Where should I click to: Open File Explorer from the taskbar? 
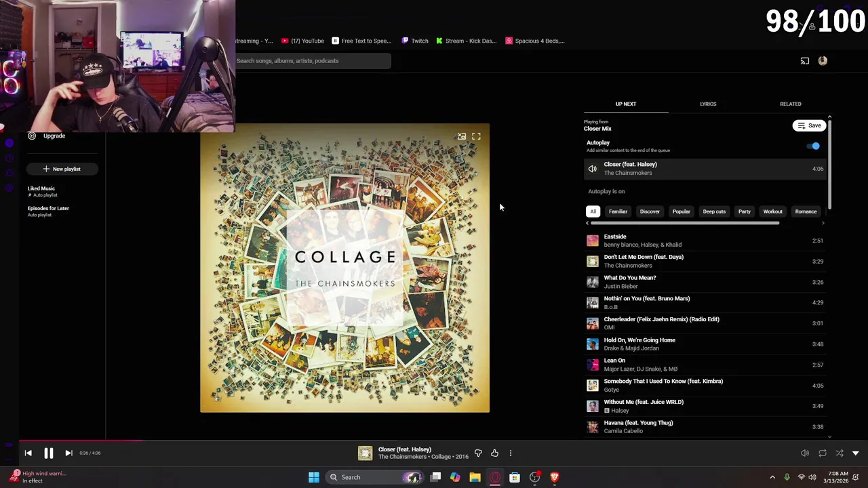[x=475, y=477]
